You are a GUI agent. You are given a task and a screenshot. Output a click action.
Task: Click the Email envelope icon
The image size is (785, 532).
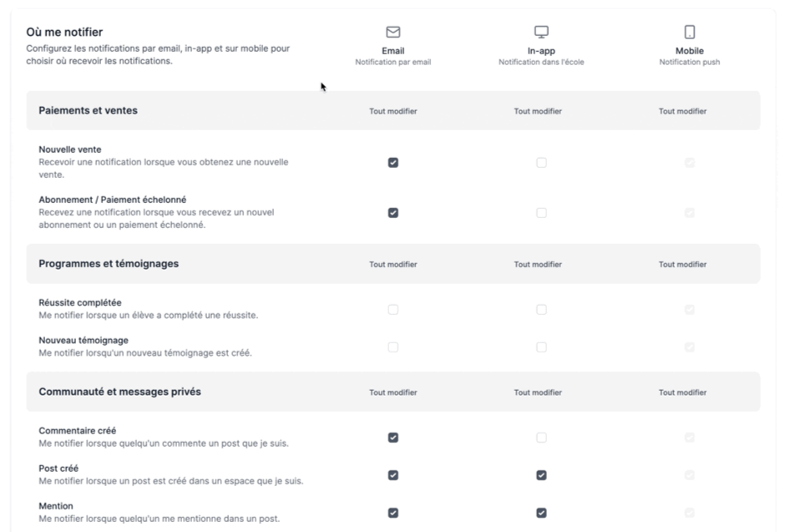(x=393, y=32)
